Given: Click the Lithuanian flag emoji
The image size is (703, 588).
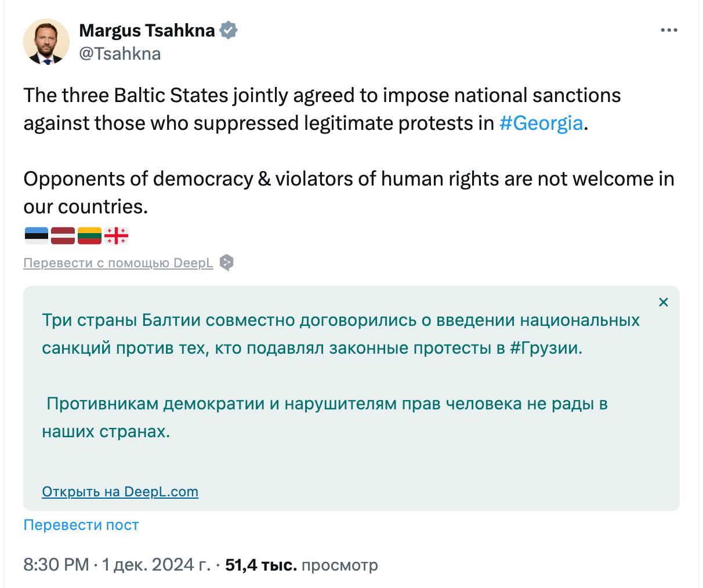Looking at the screenshot, I should [x=89, y=235].
